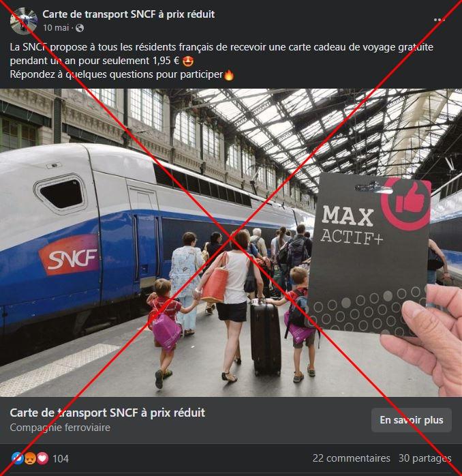This screenshot has height=476, width=462.
Task: Click the heart love reaction icon
Action: pos(42,458)
